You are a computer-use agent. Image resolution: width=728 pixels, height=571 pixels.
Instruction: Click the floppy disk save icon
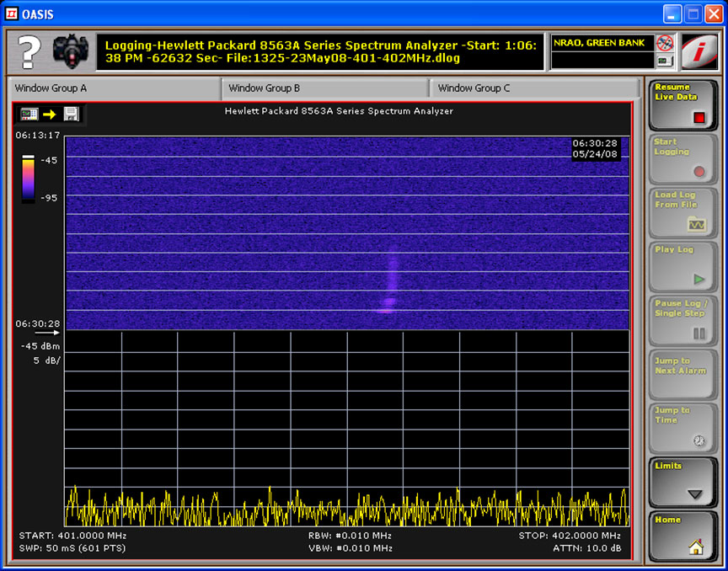pyautogui.click(x=71, y=114)
